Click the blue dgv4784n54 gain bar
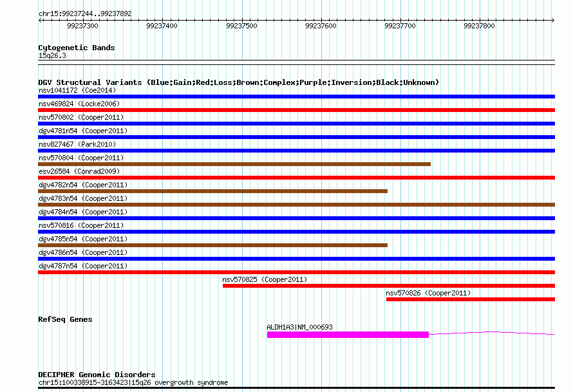This screenshot has width=573, height=392. point(296,218)
